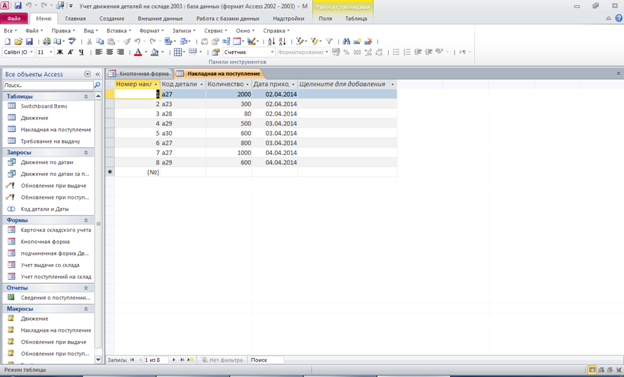The image size is (624, 377).
Task: Click the New record icon in the toolbar
Action: [x=357, y=41]
